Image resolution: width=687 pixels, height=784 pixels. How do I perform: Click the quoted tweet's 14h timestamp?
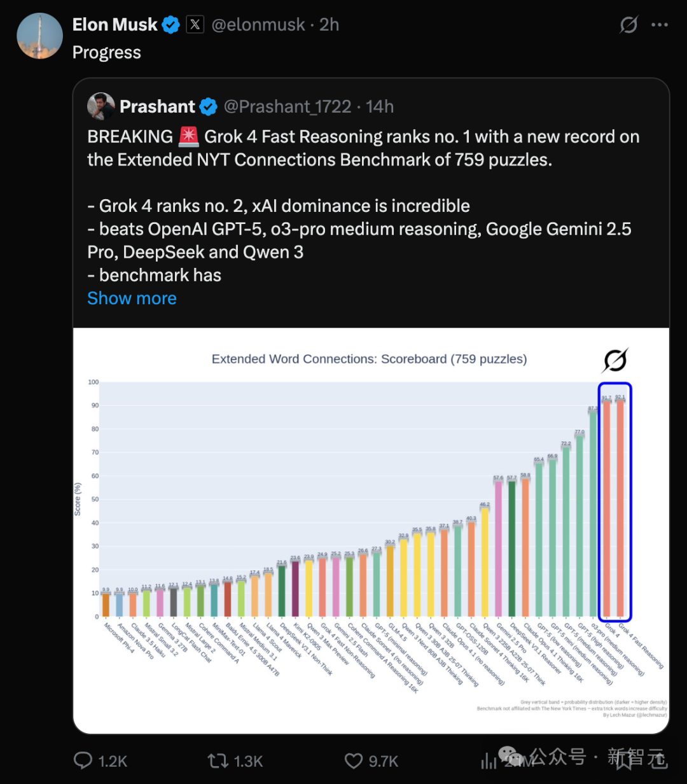tap(380, 106)
